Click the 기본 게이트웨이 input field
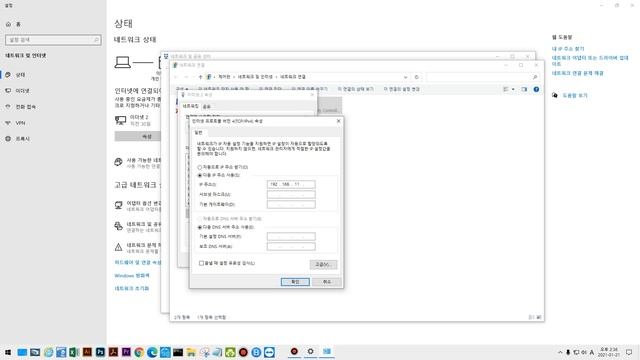The height and width of the screenshot is (360, 640). click(x=291, y=204)
